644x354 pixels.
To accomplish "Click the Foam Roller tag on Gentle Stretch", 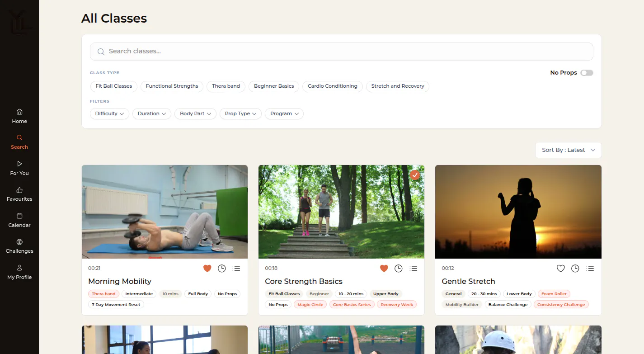I will click(554, 294).
